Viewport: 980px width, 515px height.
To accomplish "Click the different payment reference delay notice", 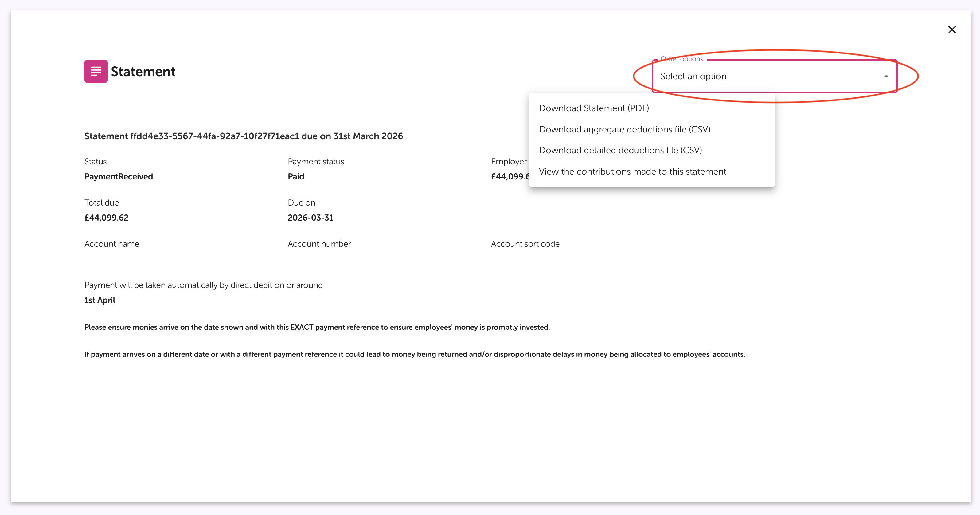I will (x=415, y=354).
